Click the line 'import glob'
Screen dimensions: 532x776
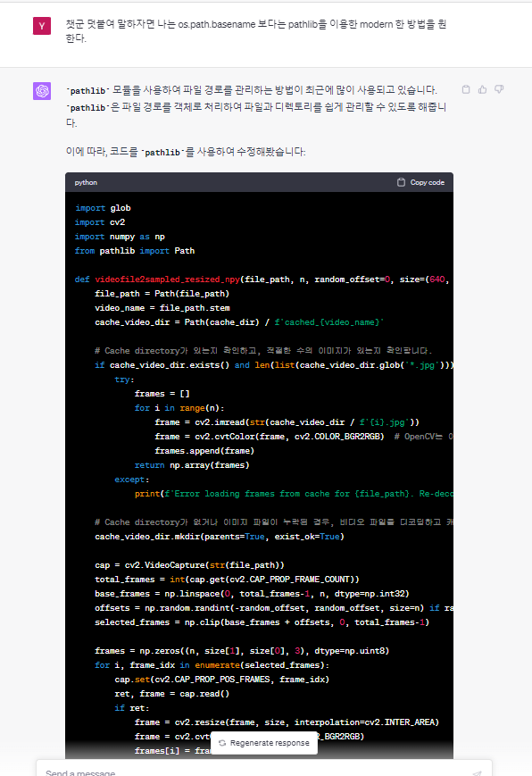(103, 208)
